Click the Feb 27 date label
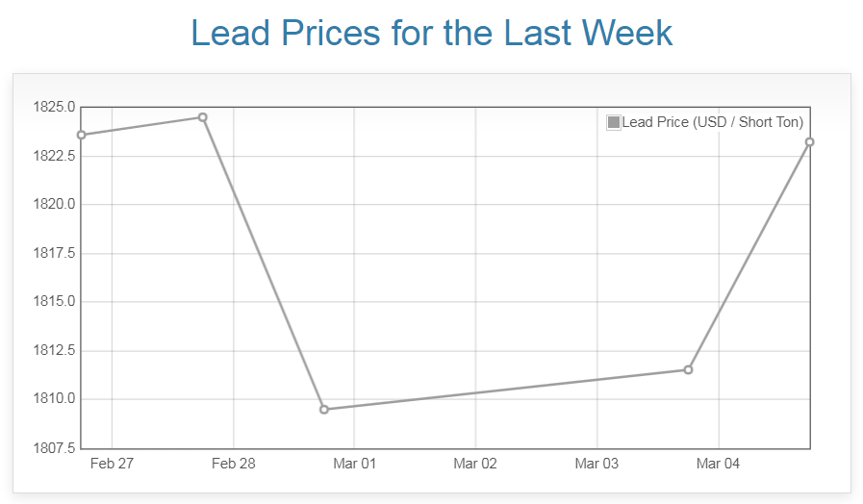The height and width of the screenshot is (504, 863). click(x=112, y=464)
